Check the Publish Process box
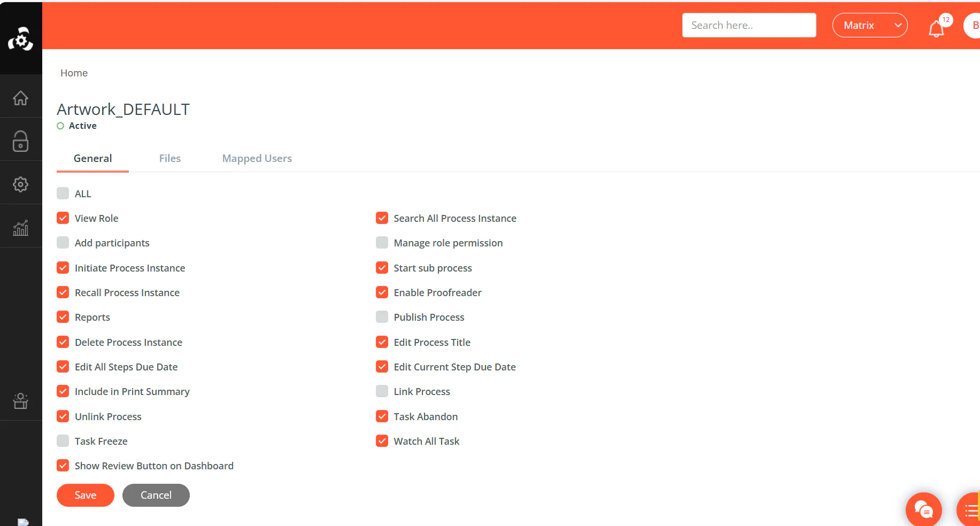Screen dimensions: 980x526 pos(382,317)
